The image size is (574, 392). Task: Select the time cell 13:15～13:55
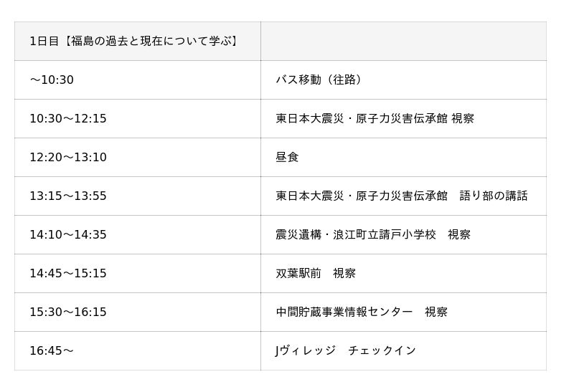(x=138, y=196)
